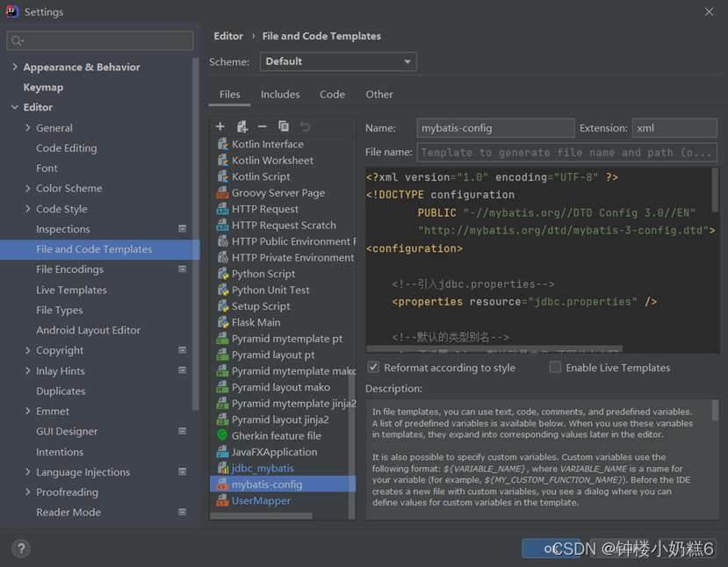Expand the Copyright node

(28, 350)
